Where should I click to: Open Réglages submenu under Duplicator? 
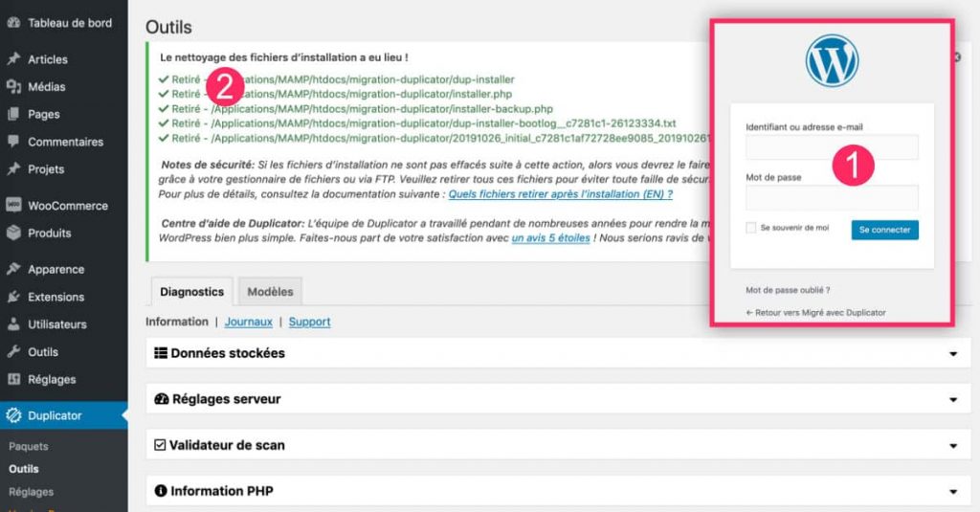point(32,492)
